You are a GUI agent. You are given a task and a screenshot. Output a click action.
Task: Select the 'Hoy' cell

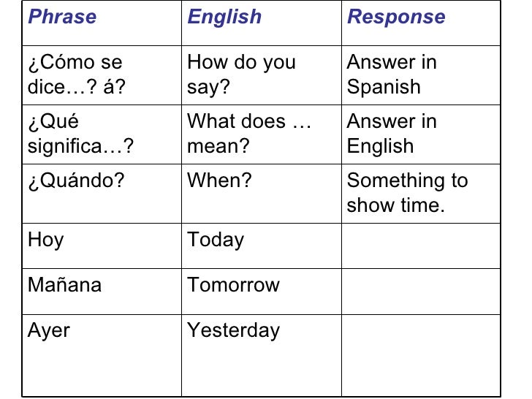coord(45,240)
